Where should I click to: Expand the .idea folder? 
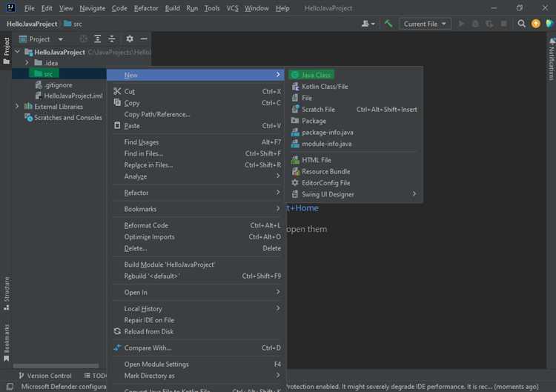coord(27,63)
